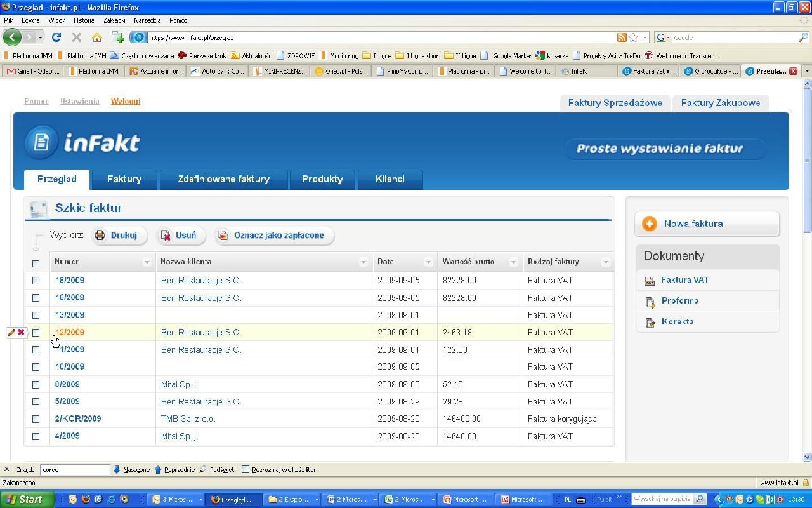Screen dimensions: 812x508
Task: Open the Numer column dropdown arrow
Action: pyautogui.click(x=147, y=262)
